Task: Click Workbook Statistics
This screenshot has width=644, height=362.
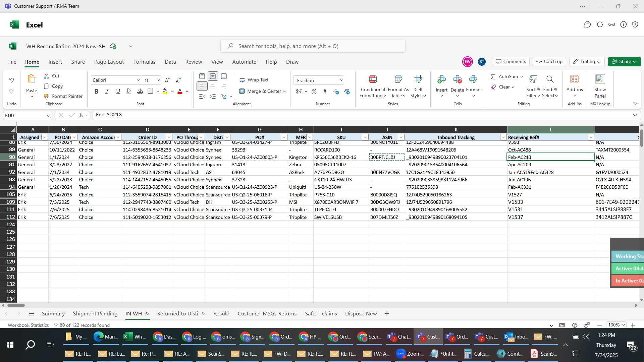Action: click(28, 325)
